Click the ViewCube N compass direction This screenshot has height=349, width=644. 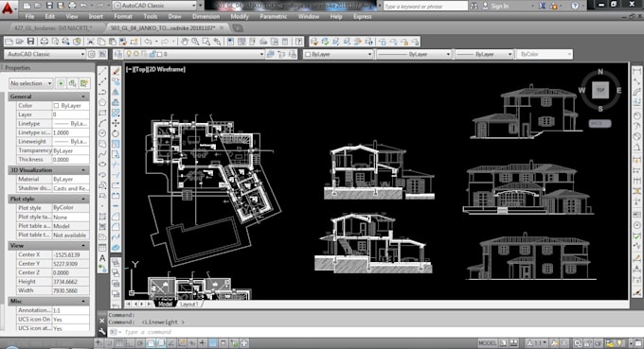click(600, 72)
